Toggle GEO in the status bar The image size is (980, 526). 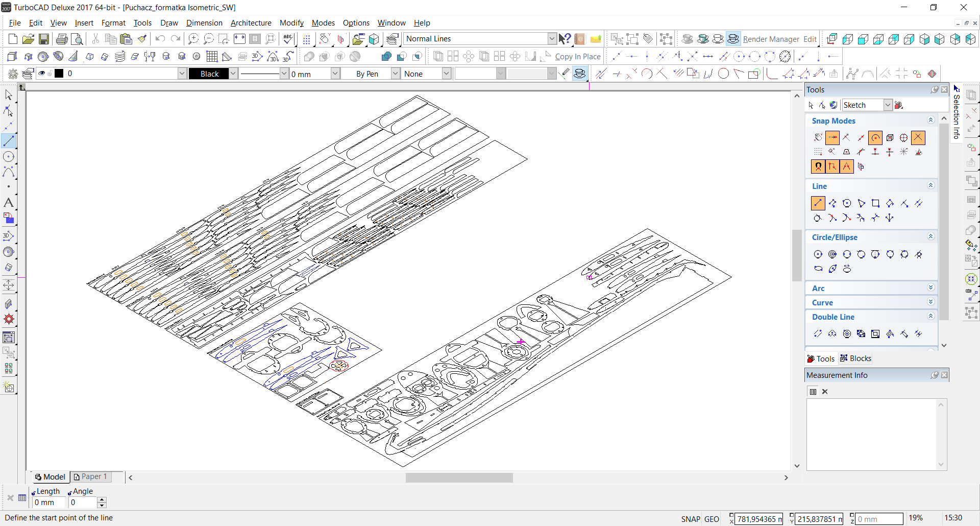(712, 519)
